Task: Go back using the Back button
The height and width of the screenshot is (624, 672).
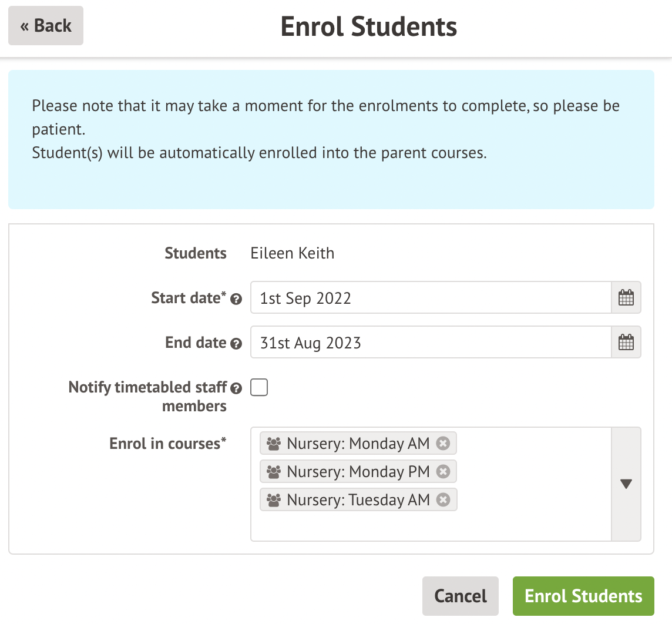Action: click(x=46, y=26)
